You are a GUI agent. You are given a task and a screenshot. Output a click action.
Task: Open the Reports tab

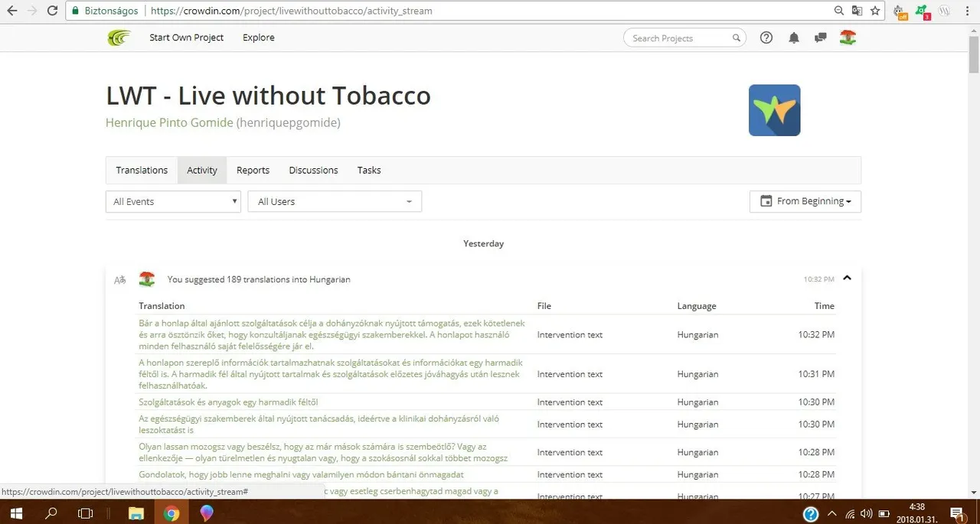coord(253,170)
